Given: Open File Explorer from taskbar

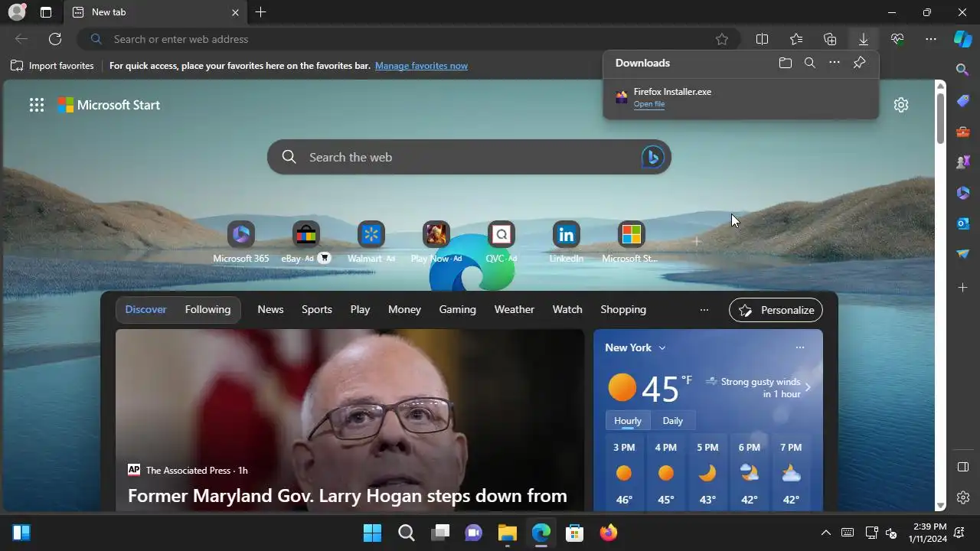Looking at the screenshot, I should click(x=507, y=533).
